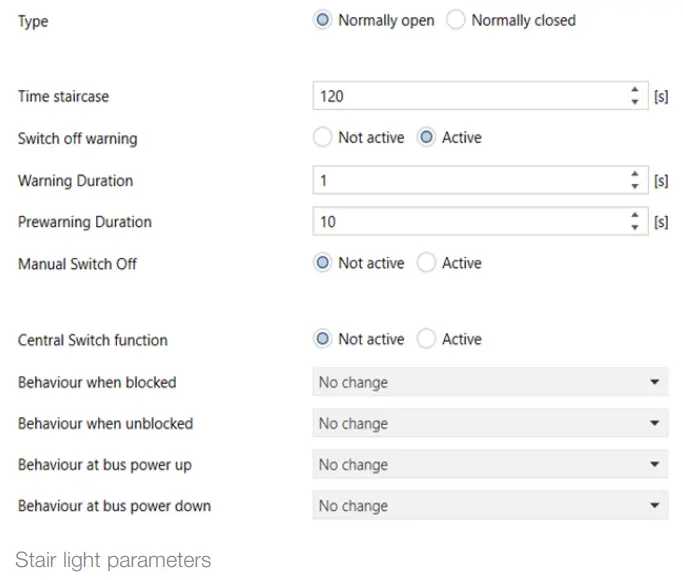Select the Normally open type option

(323, 20)
